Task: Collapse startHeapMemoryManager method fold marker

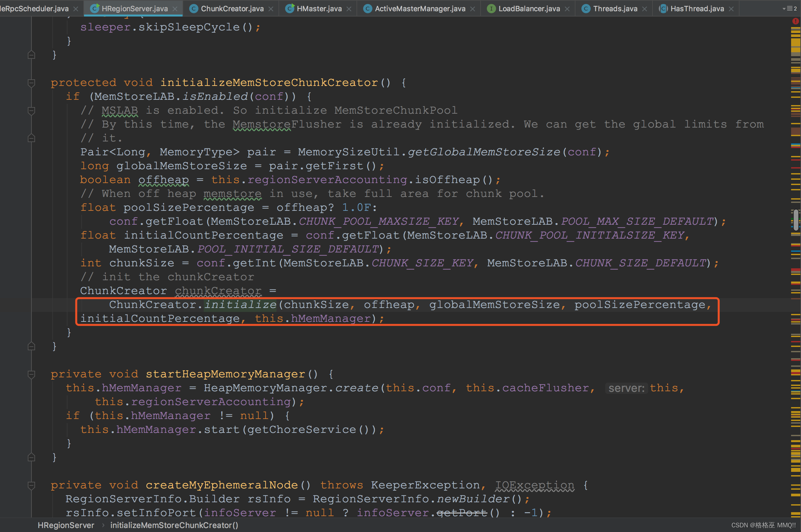Action: pos(31,374)
